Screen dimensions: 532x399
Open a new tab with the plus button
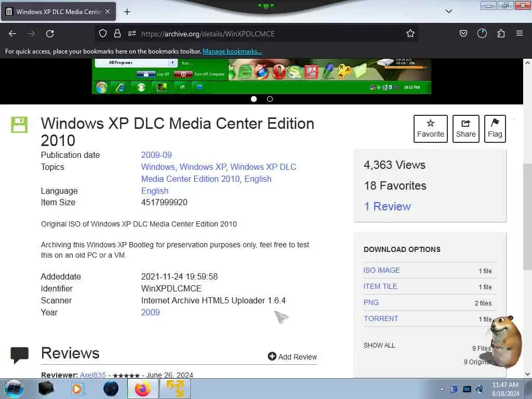(x=127, y=12)
